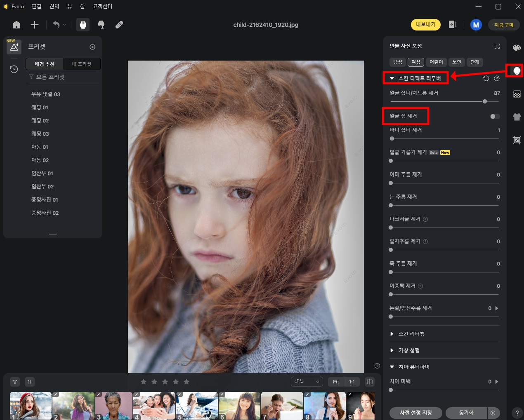Click 사전 설정 저장 button
This screenshot has width=524, height=420.
(x=416, y=413)
